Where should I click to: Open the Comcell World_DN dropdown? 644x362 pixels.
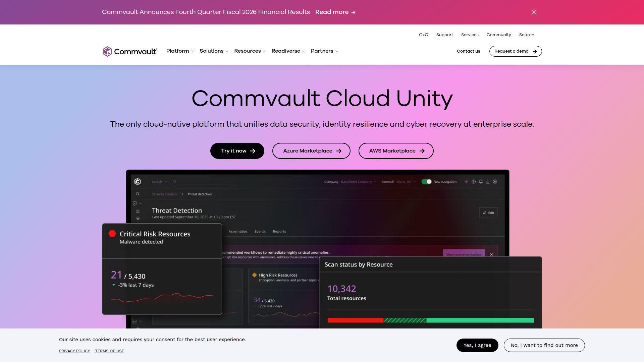pyautogui.click(x=406, y=182)
